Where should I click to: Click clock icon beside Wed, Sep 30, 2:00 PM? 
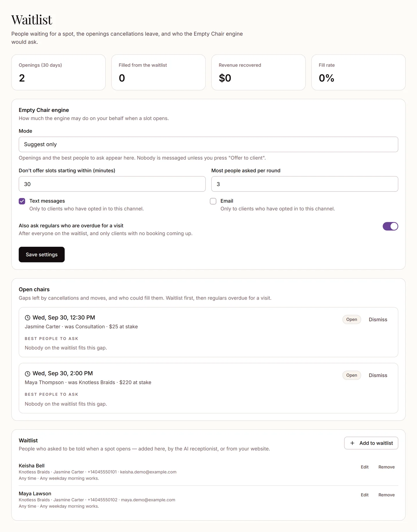(x=28, y=373)
